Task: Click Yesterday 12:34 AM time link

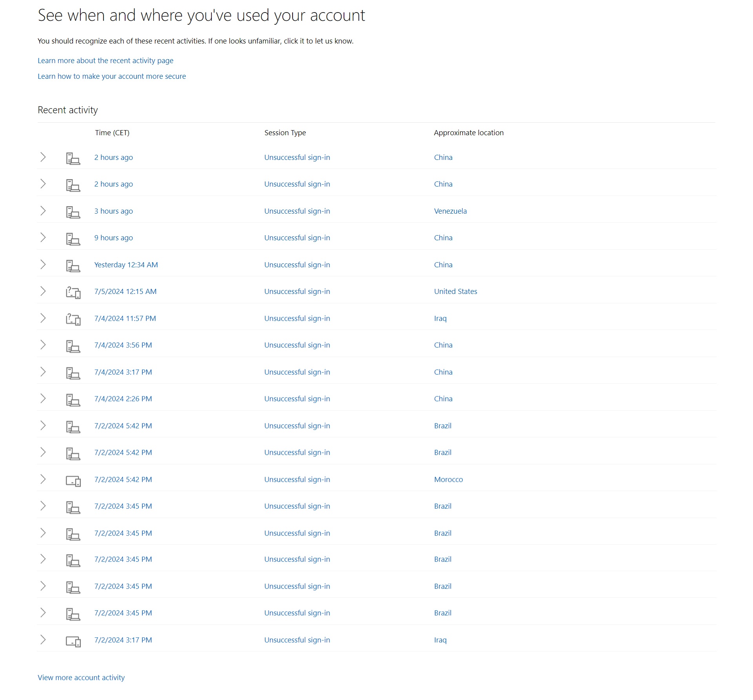Action: pos(126,265)
